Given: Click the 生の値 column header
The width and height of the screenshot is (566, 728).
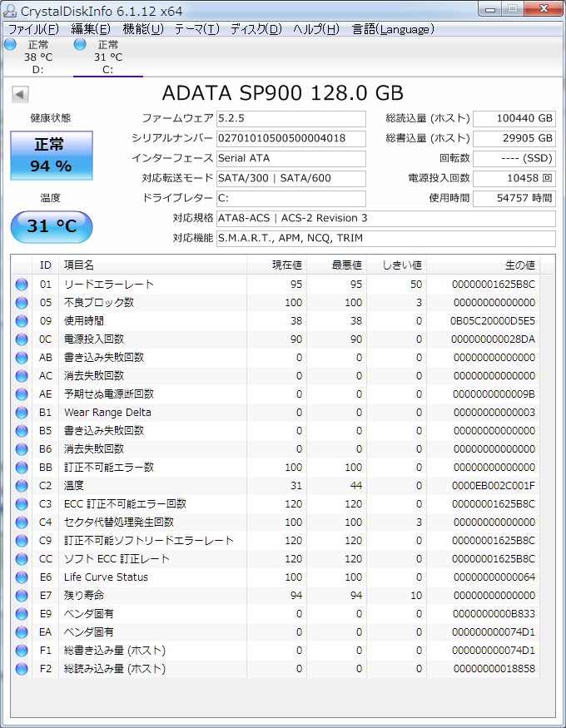Looking at the screenshot, I should [484, 265].
